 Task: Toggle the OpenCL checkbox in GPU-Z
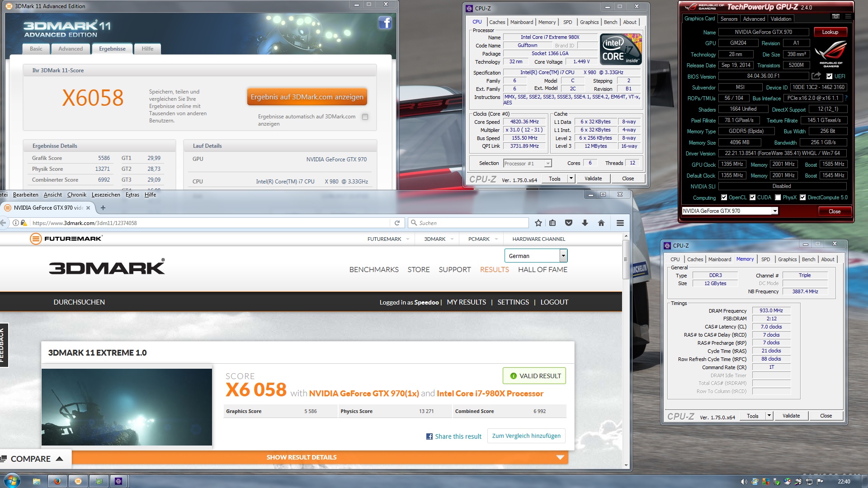point(724,197)
